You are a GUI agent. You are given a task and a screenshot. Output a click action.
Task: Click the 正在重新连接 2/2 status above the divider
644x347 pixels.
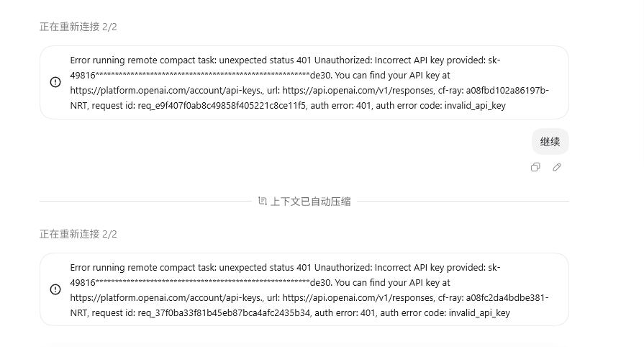pyautogui.click(x=78, y=27)
